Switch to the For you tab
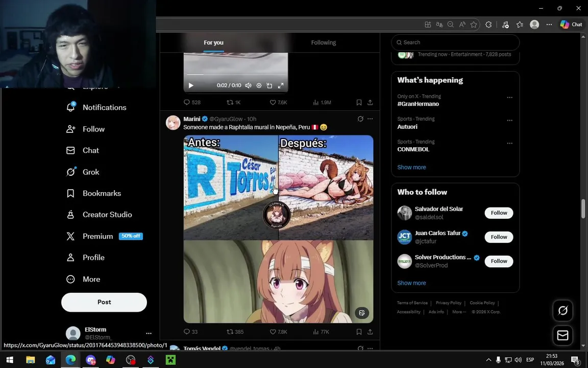This screenshot has width=588, height=368. click(x=213, y=42)
